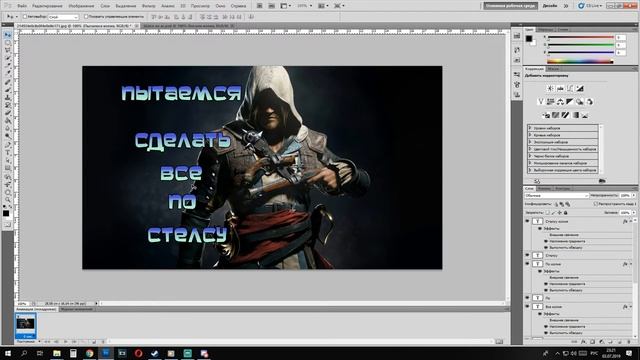Click the foreground color swatch in the toolbox
The width and height of the screenshot is (640, 360).
6,213
